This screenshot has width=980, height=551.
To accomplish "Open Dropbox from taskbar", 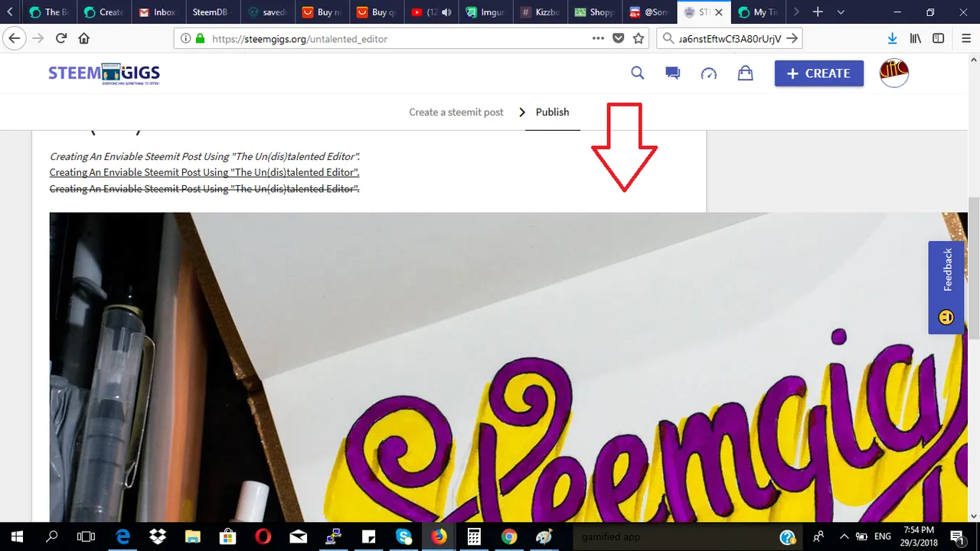I will pyautogui.click(x=158, y=536).
